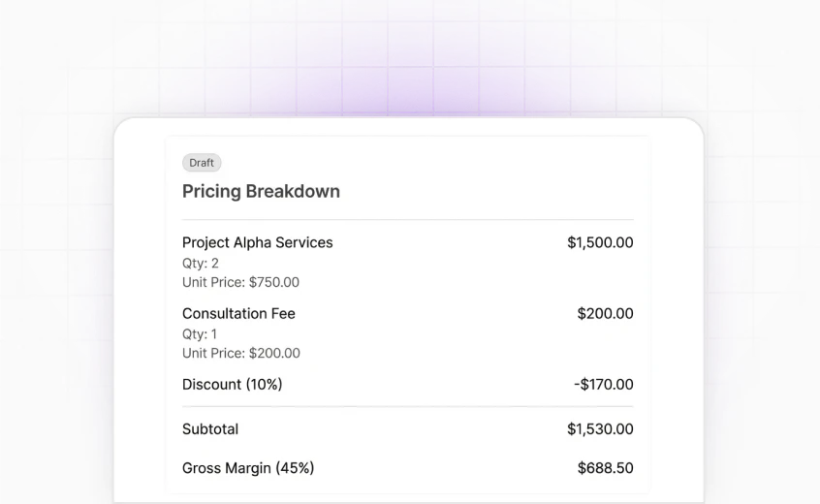
Task: Click the Unit Price: $200.00 text
Action: coord(240,354)
